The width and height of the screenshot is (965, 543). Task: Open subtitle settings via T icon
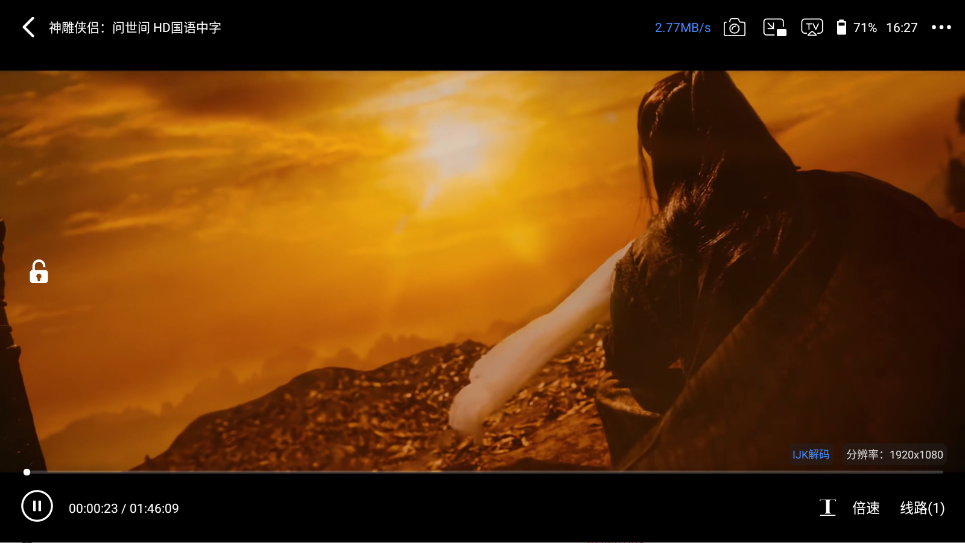[827, 508]
